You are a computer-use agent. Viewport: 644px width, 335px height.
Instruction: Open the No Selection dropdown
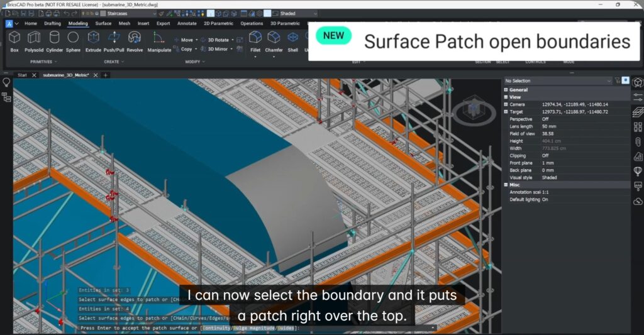pos(558,81)
